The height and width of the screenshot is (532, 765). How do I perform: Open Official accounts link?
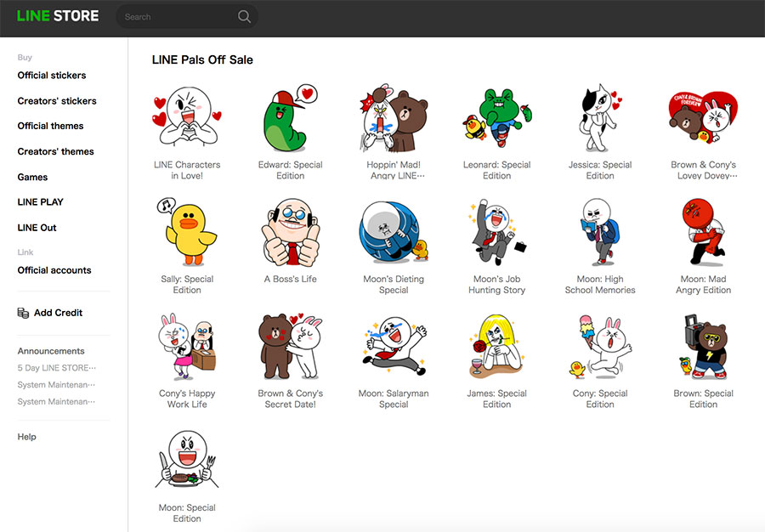[x=54, y=270]
